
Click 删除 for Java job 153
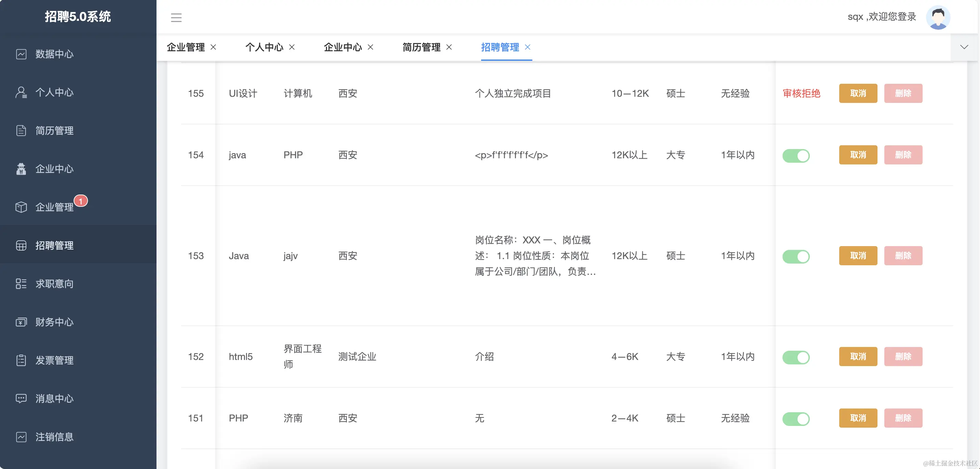coord(903,256)
